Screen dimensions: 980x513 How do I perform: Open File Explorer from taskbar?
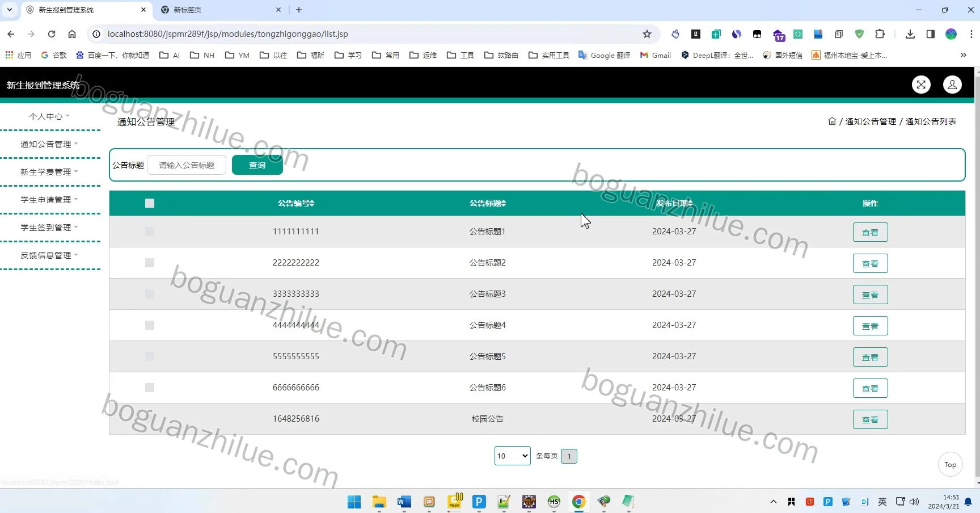click(x=379, y=502)
